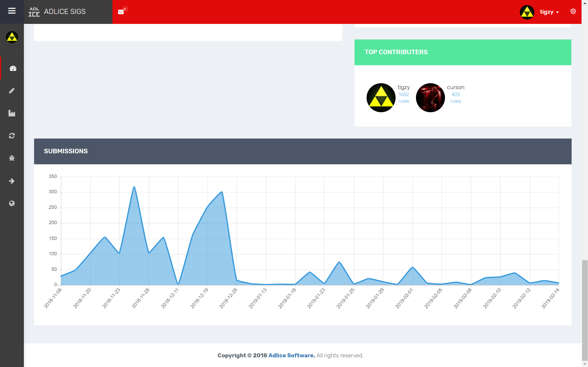Toggle the hamburger sidebar menu

tap(12, 11)
